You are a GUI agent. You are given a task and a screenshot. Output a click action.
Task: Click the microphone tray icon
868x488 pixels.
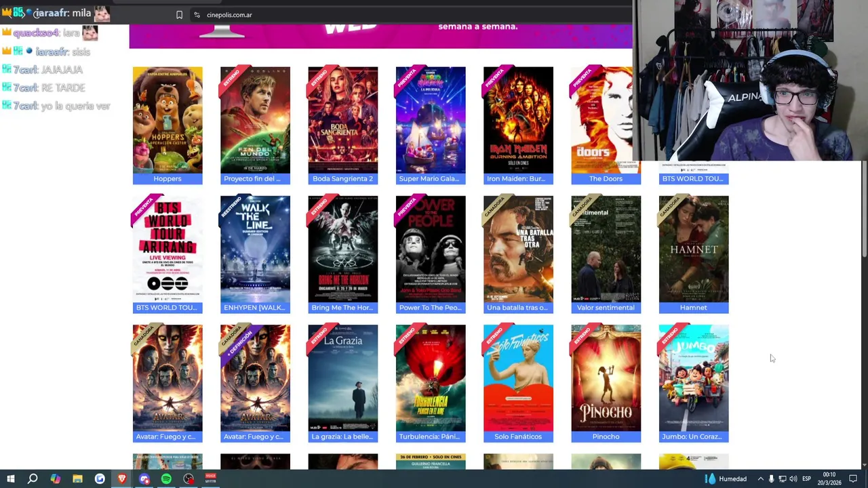click(771, 479)
